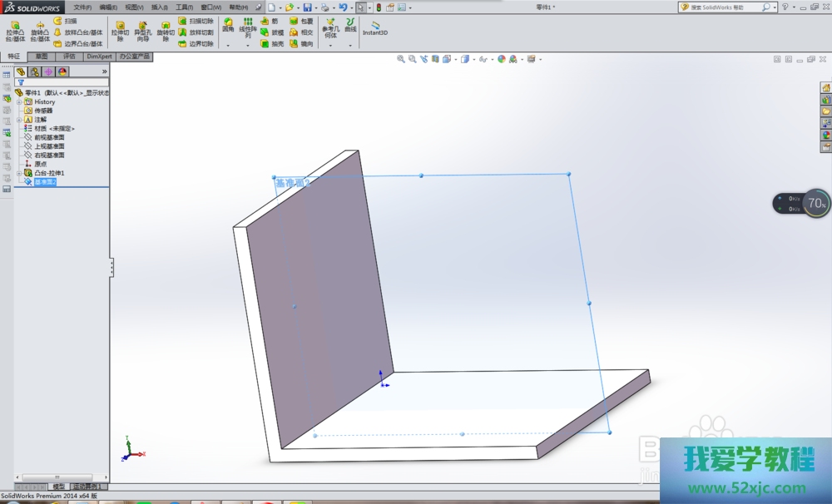Click the Extruded Cut (拉伸切除) tool
This screenshot has height=504, width=832.
click(x=120, y=32)
